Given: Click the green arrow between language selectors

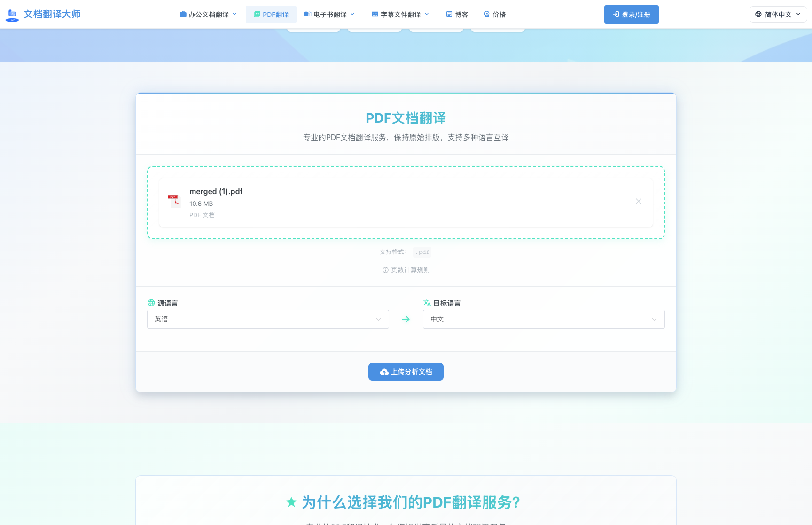Looking at the screenshot, I should coord(406,319).
